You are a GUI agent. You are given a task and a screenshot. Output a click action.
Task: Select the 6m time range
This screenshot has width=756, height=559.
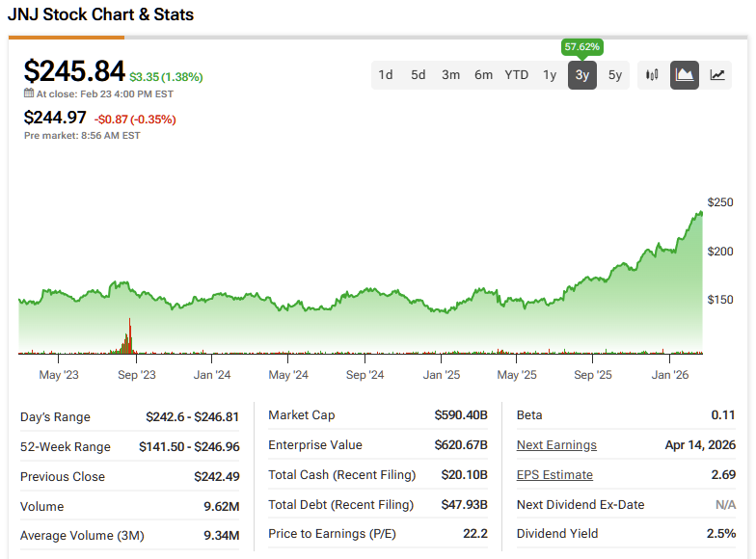[x=484, y=75]
